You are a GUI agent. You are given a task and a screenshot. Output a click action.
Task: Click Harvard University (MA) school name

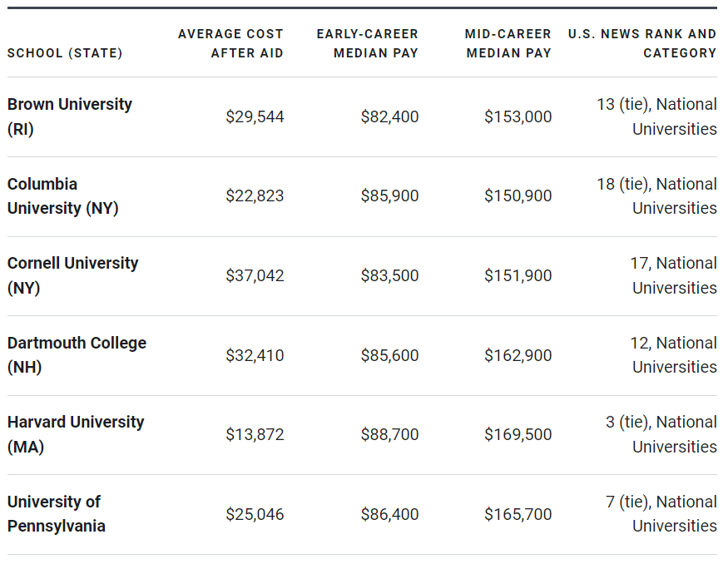(76, 434)
